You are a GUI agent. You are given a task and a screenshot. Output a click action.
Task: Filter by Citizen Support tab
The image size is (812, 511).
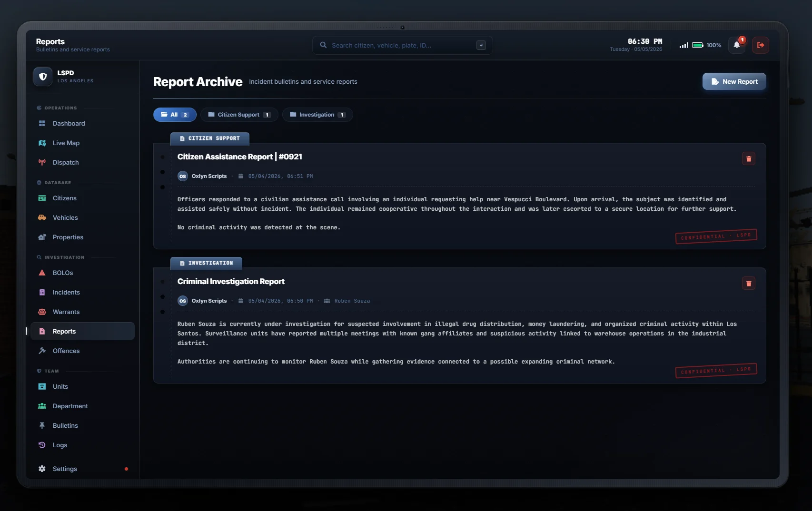(239, 115)
